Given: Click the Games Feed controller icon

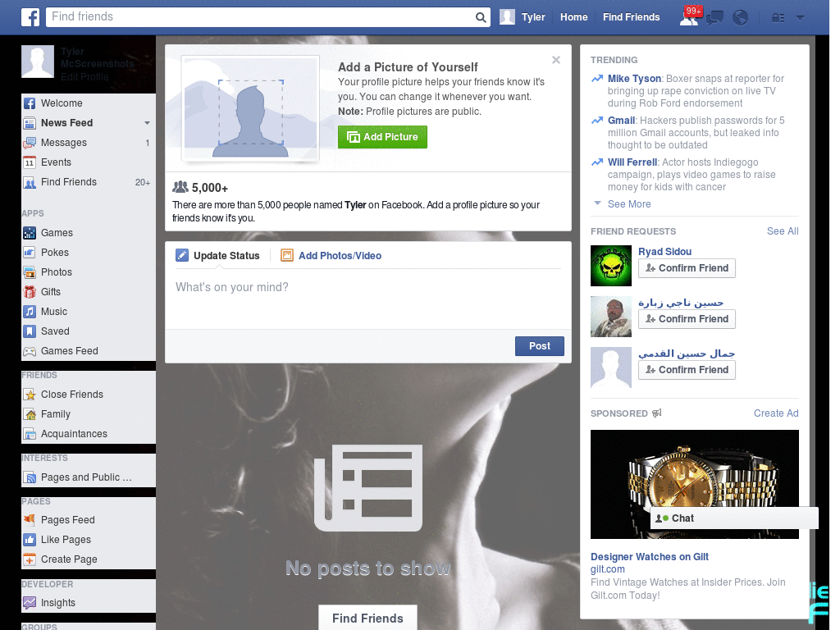Looking at the screenshot, I should pos(30,351).
